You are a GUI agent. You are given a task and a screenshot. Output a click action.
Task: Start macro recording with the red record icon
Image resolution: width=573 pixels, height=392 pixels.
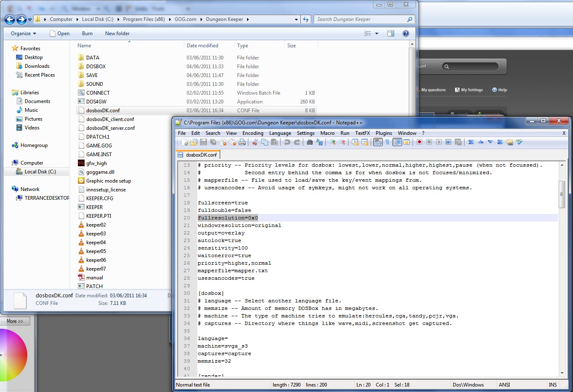coord(419,142)
